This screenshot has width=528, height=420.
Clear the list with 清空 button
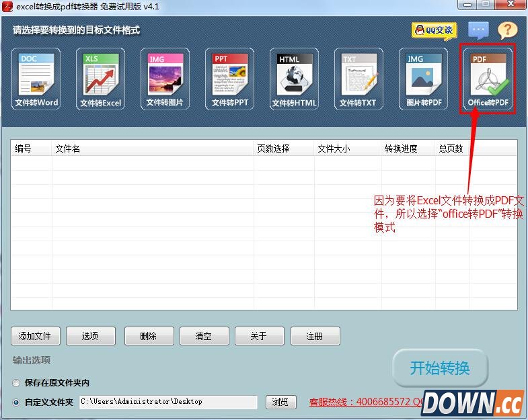pos(204,336)
